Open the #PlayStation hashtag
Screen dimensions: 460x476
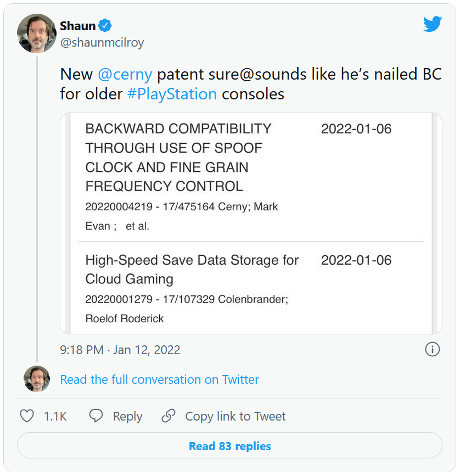(x=172, y=94)
